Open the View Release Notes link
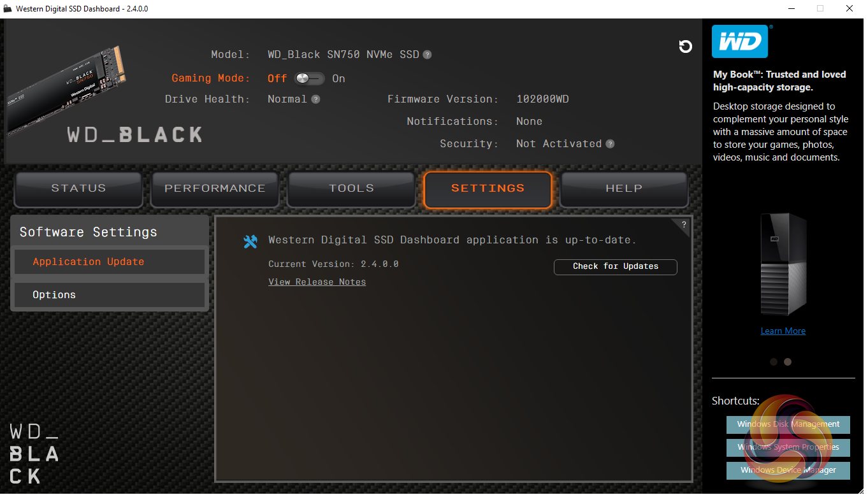Screen dimensions: 868x495 (317, 282)
